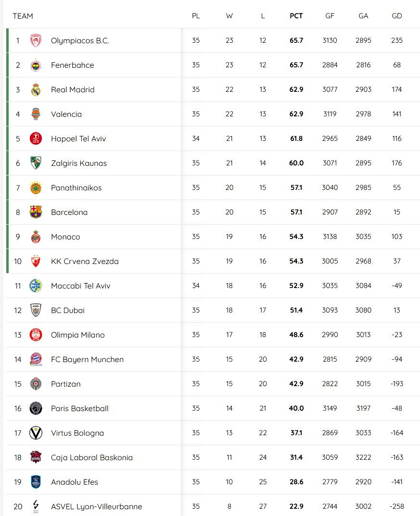The height and width of the screenshot is (516, 420).
Task: Sort standings by the GD column header
Action: (396, 16)
